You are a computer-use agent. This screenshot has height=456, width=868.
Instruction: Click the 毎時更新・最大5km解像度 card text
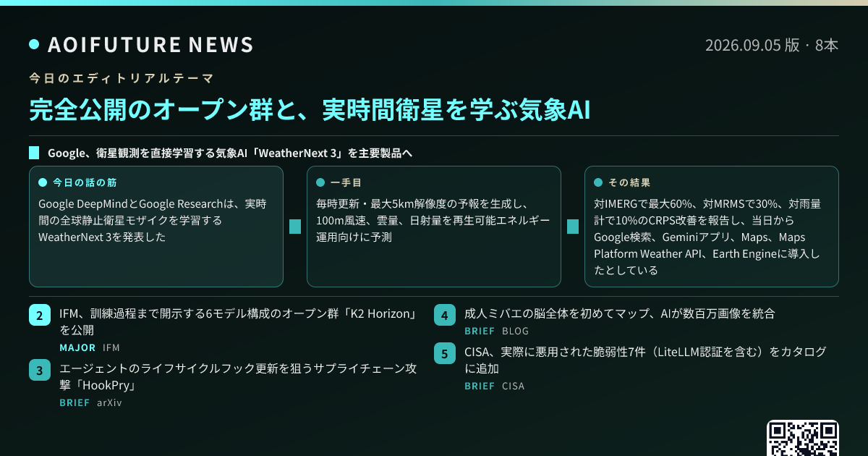pyautogui.click(x=433, y=220)
